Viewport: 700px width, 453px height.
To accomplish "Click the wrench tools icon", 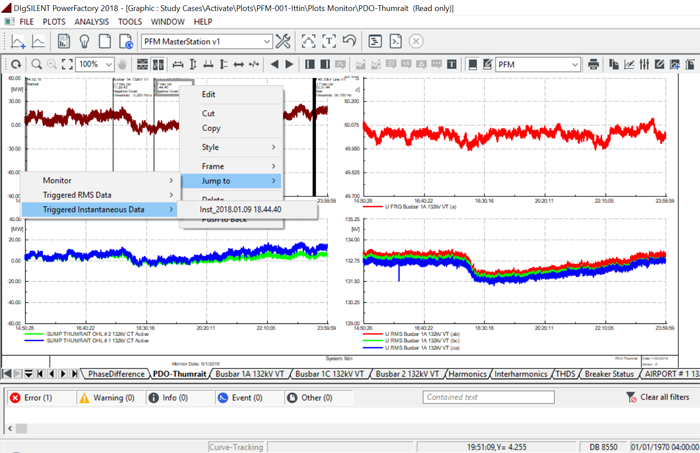I will point(283,41).
